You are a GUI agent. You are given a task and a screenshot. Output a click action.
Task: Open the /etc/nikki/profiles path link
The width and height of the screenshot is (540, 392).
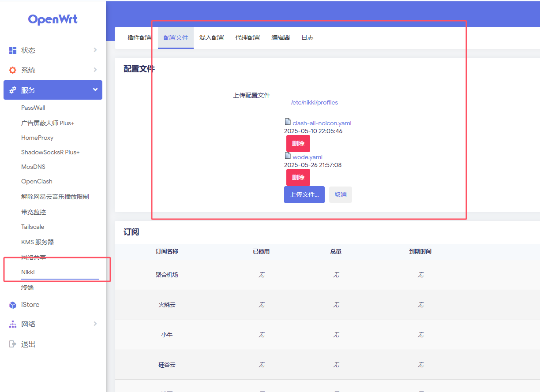click(315, 102)
